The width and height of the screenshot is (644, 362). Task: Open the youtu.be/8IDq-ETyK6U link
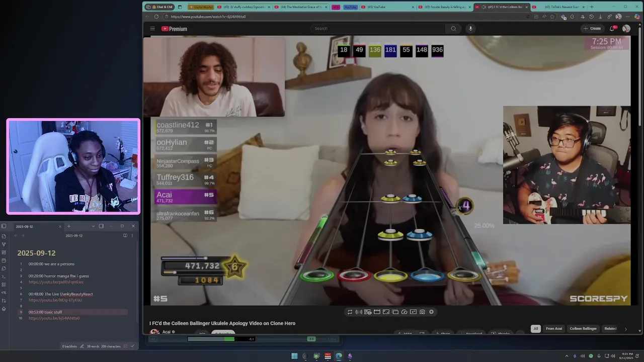[55, 300]
